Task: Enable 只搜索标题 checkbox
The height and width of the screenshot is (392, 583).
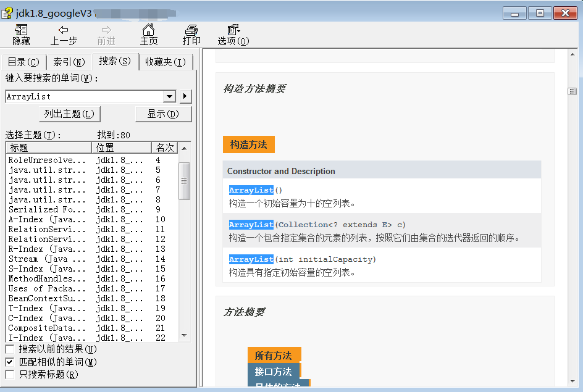Action: pyautogui.click(x=10, y=374)
